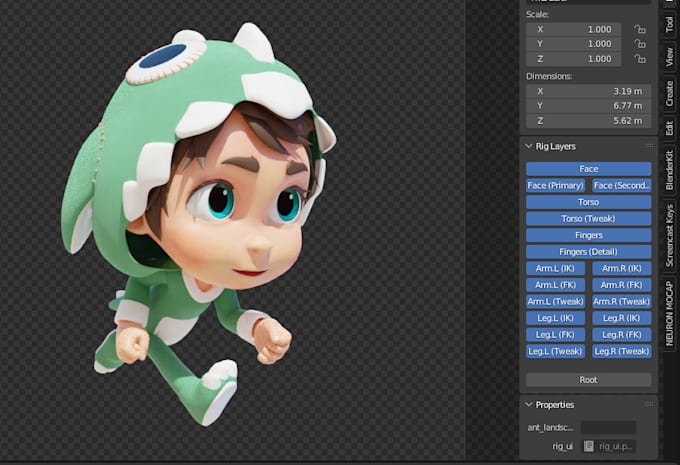Collapse the Rig Layers panel
Viewport: 680px width, 465px height.
click(530, 146)
